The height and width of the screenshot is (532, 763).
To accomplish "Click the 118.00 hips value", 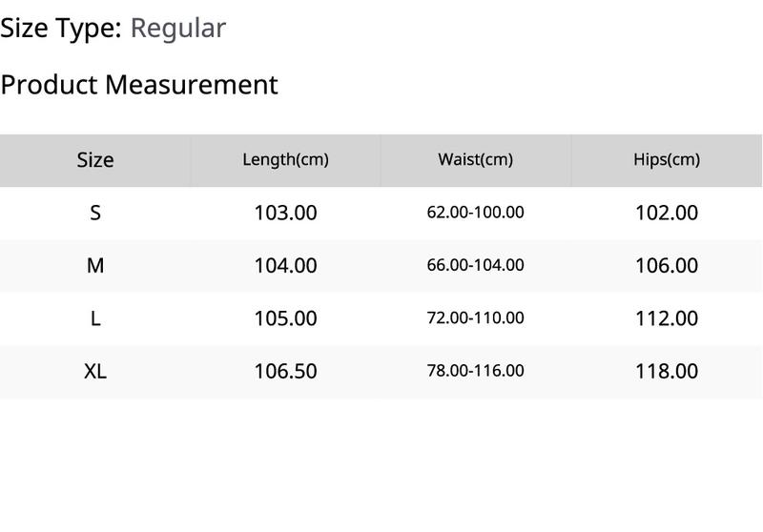I will coord(667,371).
